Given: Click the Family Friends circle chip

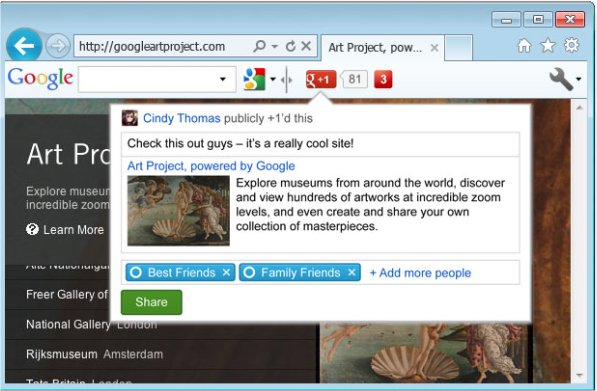Looking at the screenshot, I should pyautogui.click(x=300, y=273).
